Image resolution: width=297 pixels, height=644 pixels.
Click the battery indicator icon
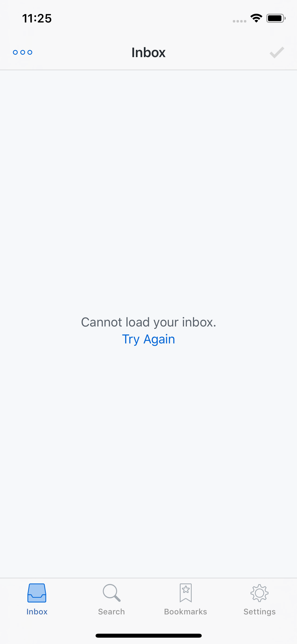point(276,18)
